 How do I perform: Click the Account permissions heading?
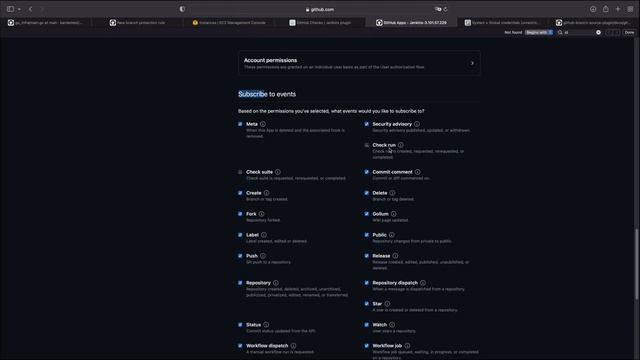(270, 60)
